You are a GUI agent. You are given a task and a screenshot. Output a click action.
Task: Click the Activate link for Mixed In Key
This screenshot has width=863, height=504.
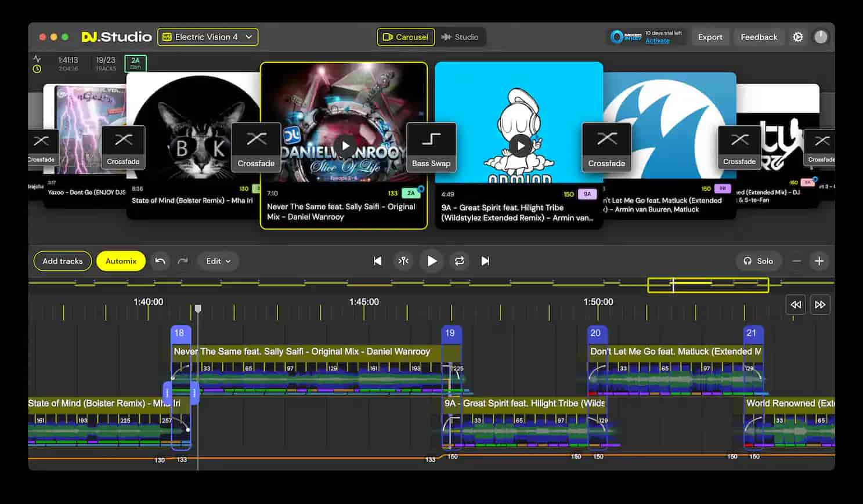pos(657,41)
